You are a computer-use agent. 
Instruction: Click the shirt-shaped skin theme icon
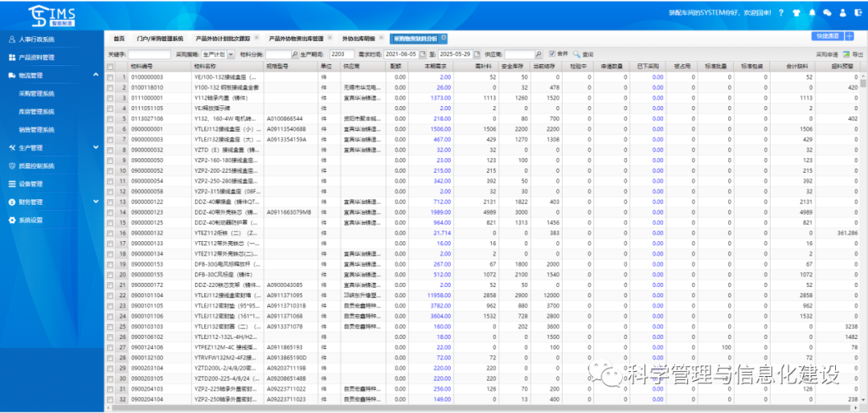click(x=796, y=13)
